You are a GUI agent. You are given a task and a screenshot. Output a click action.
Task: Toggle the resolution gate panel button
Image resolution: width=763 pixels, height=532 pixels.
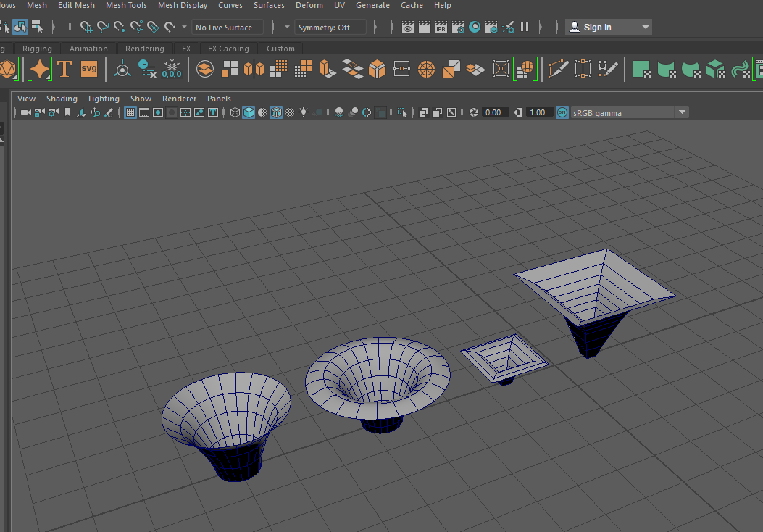[x=158, y=113]
